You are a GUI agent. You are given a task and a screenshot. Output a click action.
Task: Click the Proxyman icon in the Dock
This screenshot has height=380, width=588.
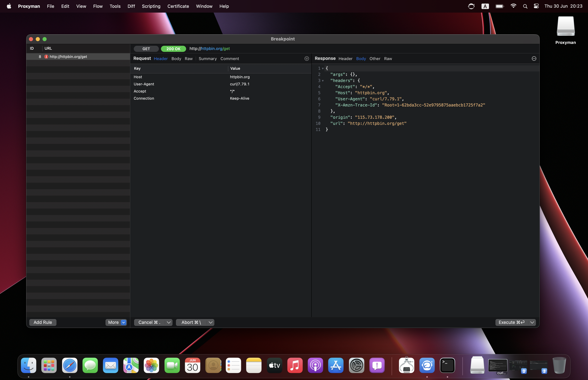427,365
